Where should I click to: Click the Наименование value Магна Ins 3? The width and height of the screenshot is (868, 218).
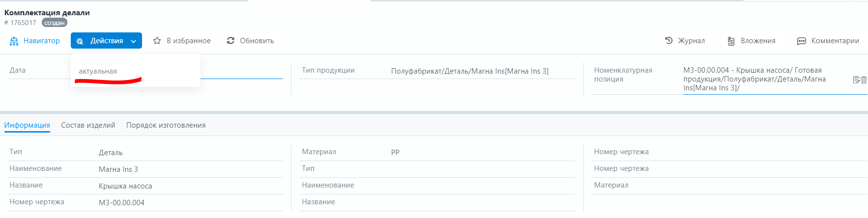[118, 169]
